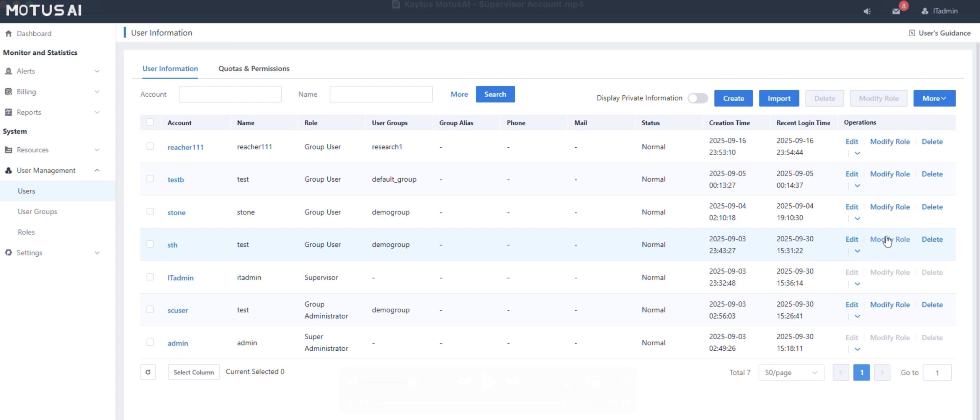Switch to Quotas & Permissions tab
Screen dimensions: 980x420
pyautogui.click(x=254, y=68)
